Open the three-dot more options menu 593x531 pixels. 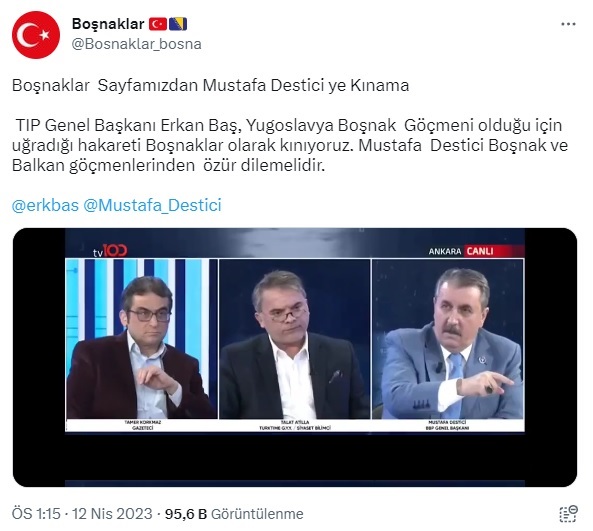pos(568,25)
